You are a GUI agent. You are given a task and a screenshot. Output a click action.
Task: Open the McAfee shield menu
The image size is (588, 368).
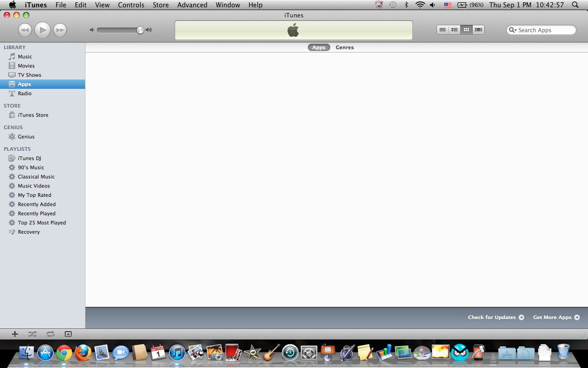click(x=379, y=5)
